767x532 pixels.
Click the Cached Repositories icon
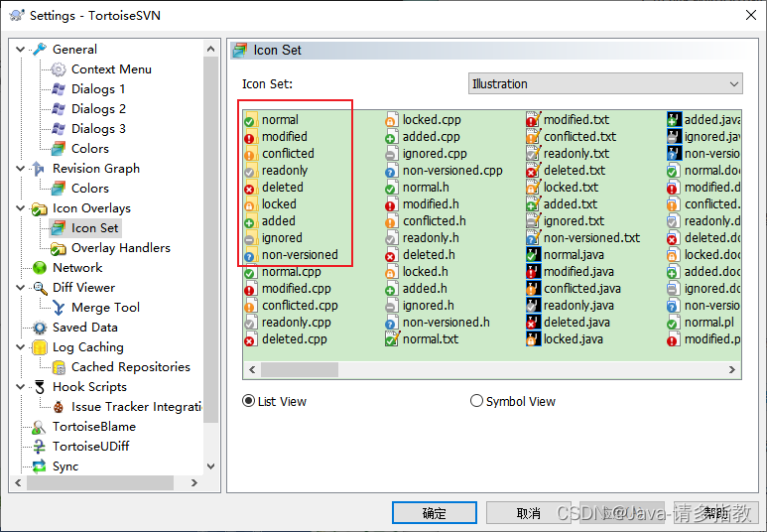tap(59, 367)
